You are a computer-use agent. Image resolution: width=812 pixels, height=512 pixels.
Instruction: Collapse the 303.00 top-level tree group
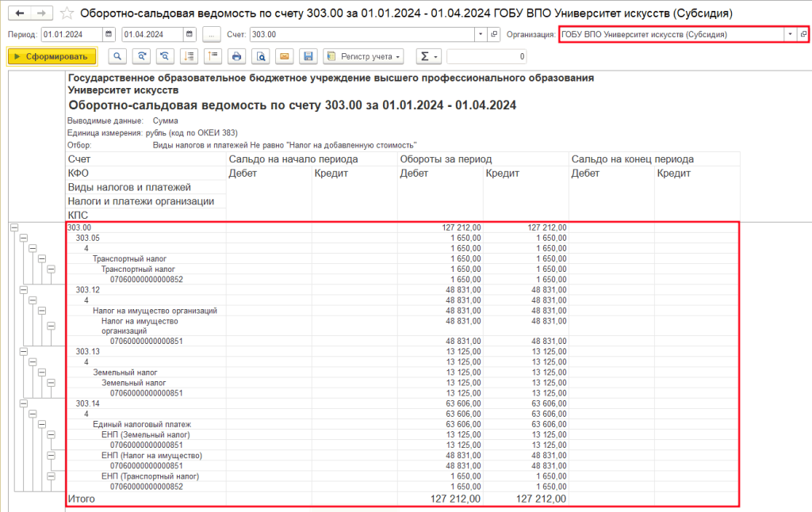13,227
